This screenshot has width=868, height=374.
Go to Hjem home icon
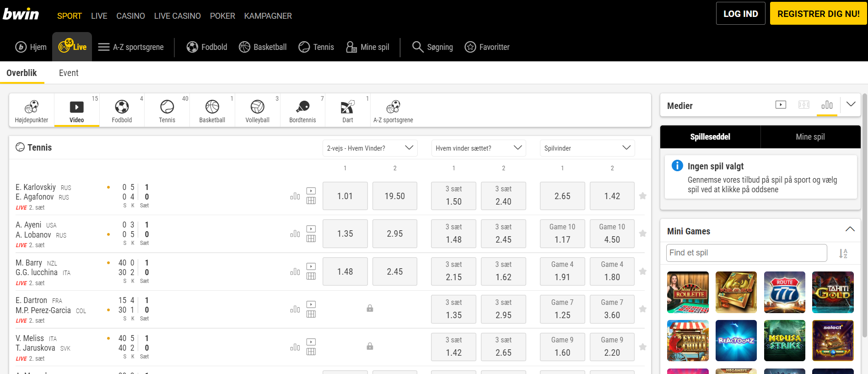point(31,47)
